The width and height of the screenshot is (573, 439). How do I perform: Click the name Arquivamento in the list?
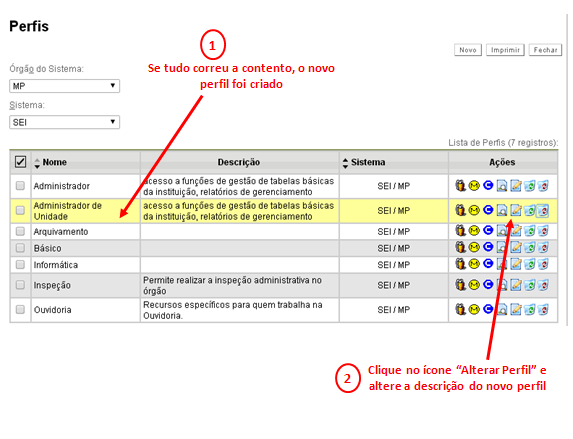pos(61,231)
